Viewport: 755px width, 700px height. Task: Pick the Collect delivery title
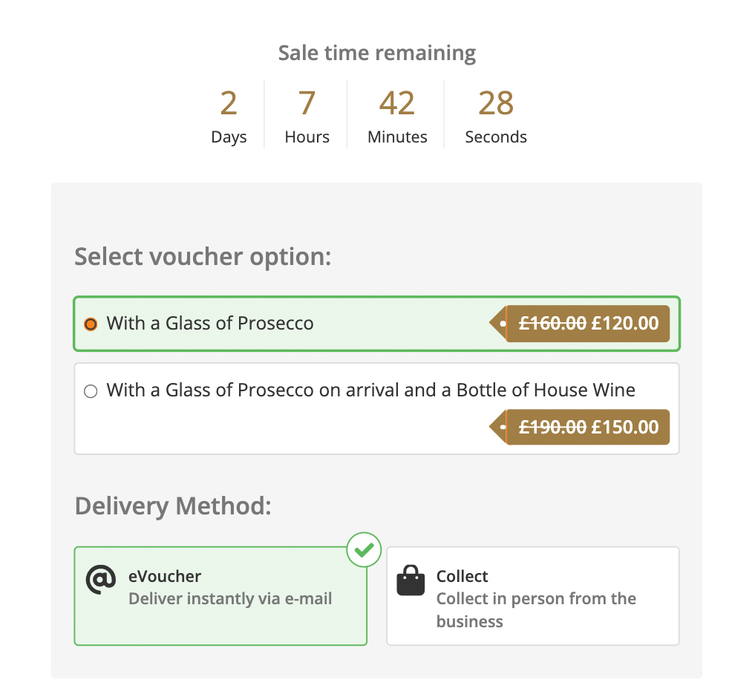click(462, 576)
